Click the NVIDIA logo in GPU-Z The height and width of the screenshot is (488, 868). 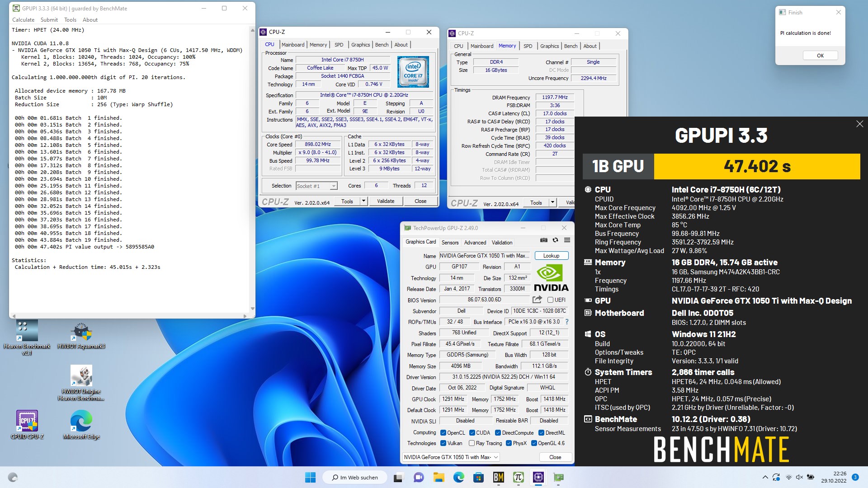click(551, 278)
